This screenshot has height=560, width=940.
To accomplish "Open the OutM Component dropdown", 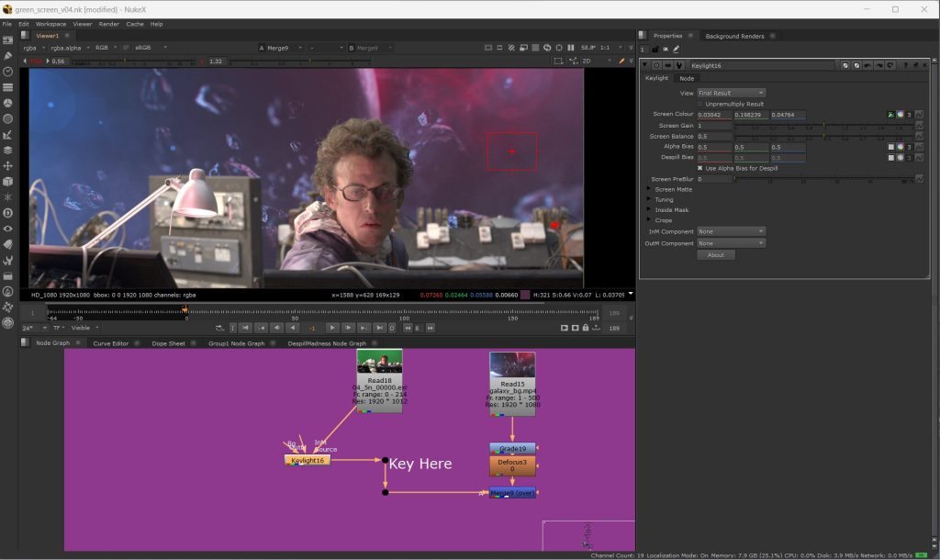I will coord(731,243).
